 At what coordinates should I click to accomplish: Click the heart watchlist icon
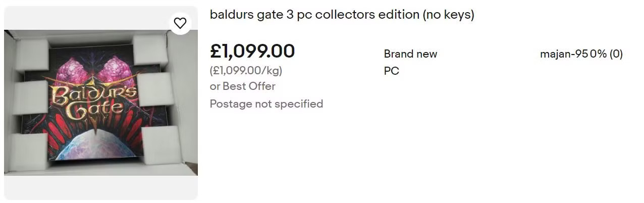[x=180, y=23]
